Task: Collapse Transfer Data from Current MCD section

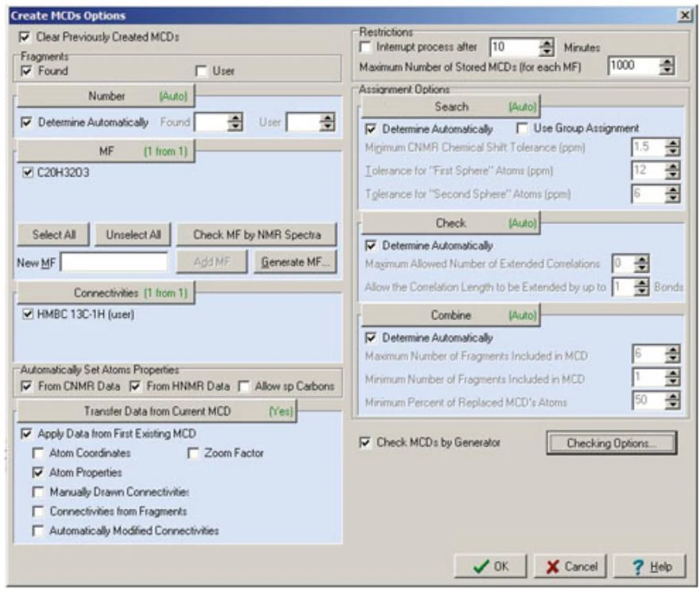Action: [157, 411]
